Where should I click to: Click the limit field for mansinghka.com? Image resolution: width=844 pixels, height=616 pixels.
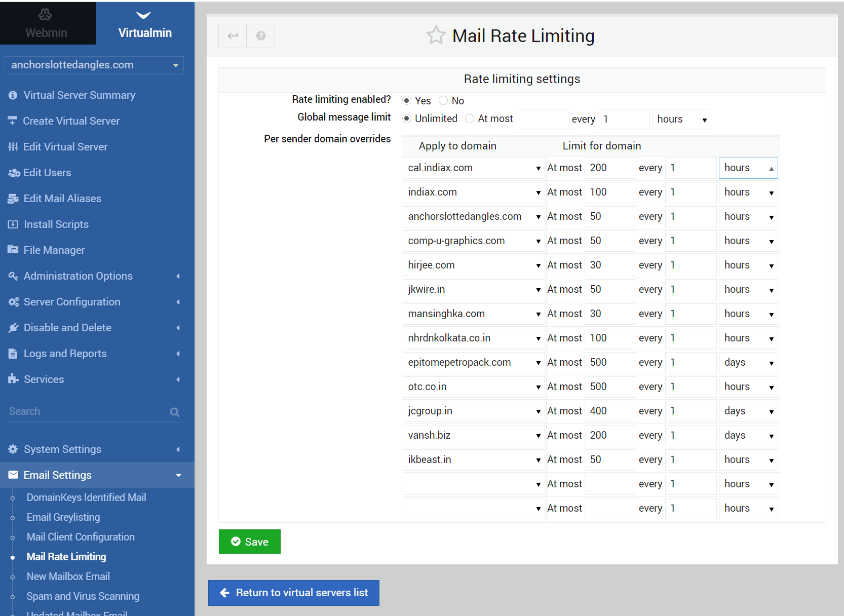click(x=610, y=314)
